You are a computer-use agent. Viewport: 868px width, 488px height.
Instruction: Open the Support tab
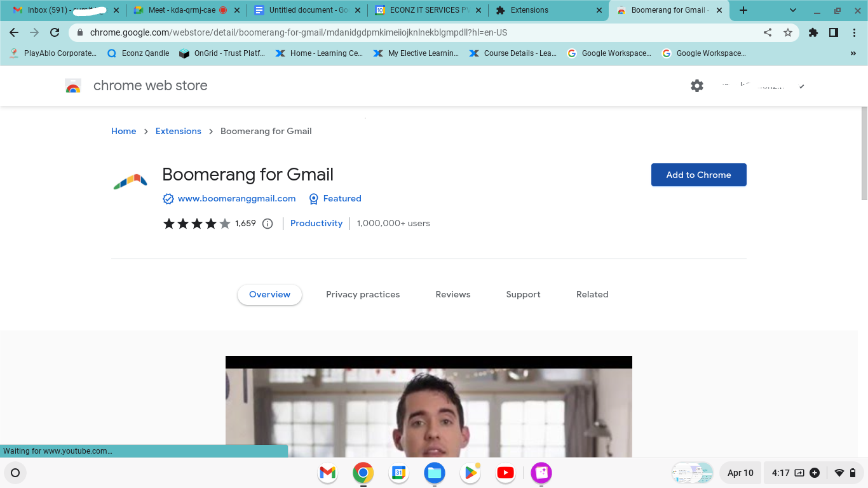pyautogui.click(x=523, y=295)
